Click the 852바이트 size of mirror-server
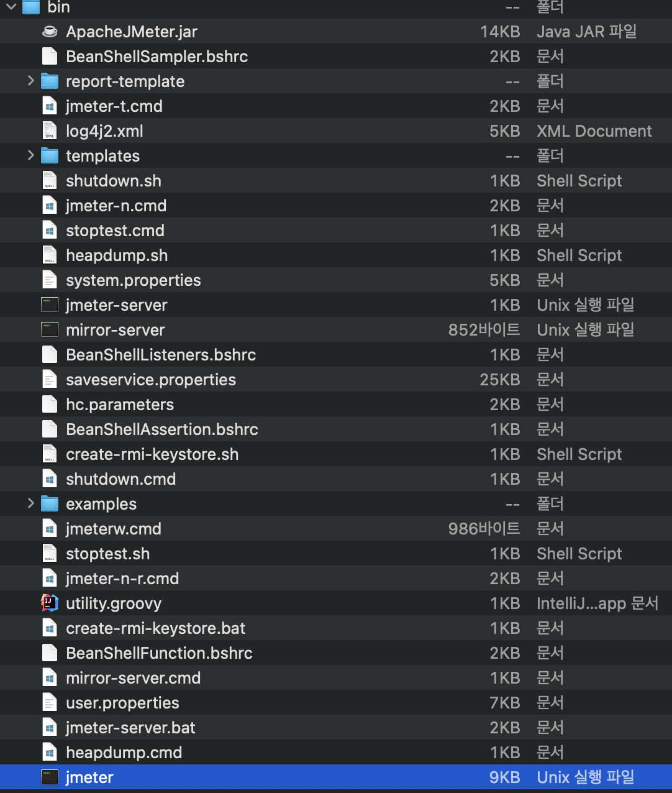The height and width of the screenshot is (793, 672). pyautogui.click(x=484, y=330)
